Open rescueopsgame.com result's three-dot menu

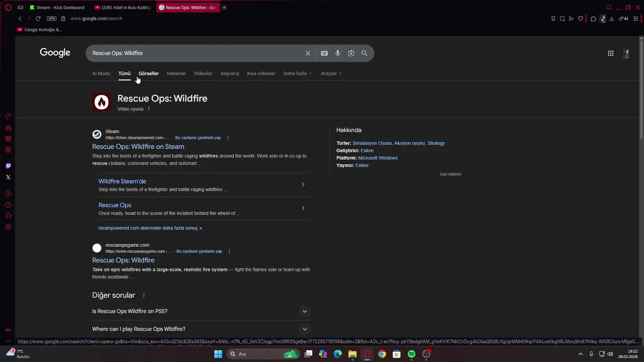click(229, 251)
